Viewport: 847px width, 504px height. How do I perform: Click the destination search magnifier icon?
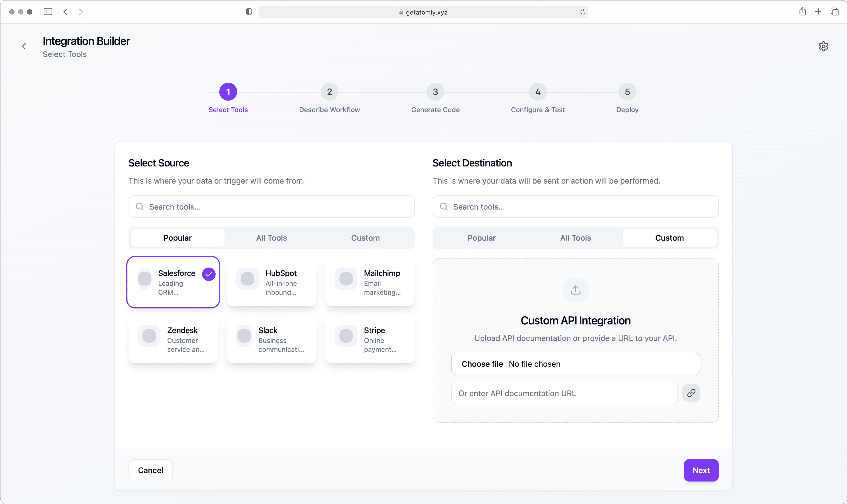(444, 207)
